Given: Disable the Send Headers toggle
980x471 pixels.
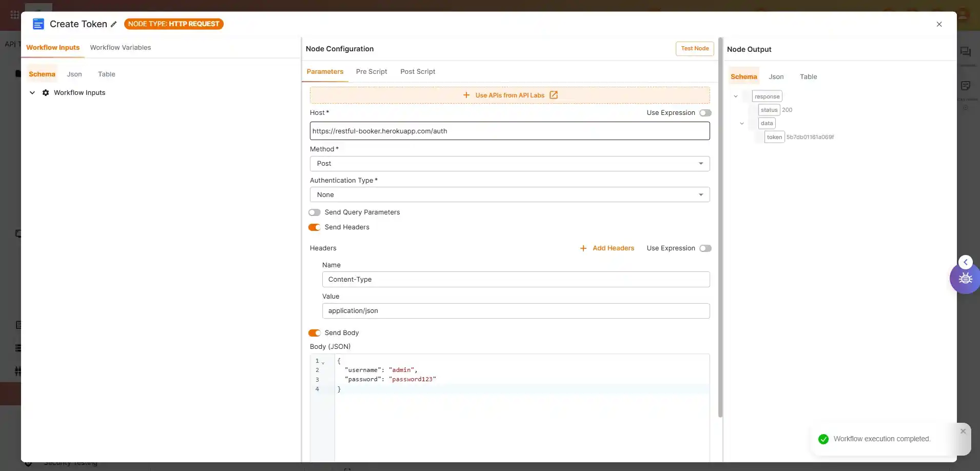Looking at the screenshot, I should [x=315, y=227].
